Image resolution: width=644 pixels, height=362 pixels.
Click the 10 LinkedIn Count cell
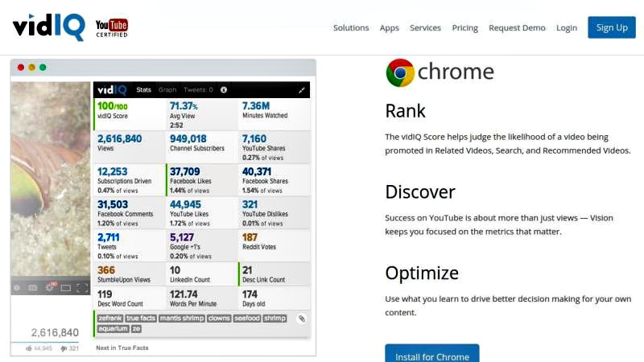[x=202, y=274]
